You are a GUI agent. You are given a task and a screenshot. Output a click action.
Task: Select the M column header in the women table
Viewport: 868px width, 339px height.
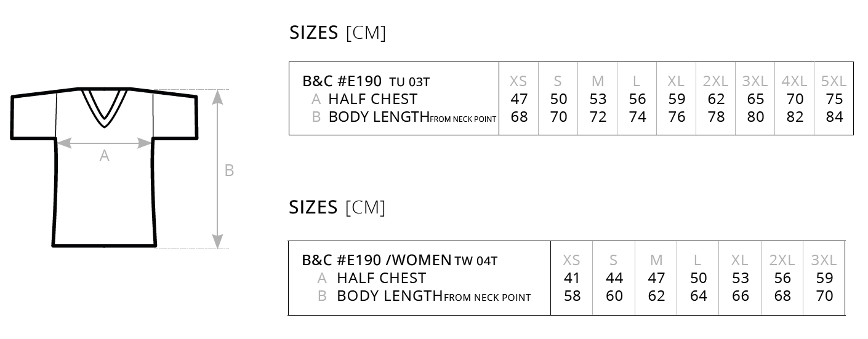(656, 260)
